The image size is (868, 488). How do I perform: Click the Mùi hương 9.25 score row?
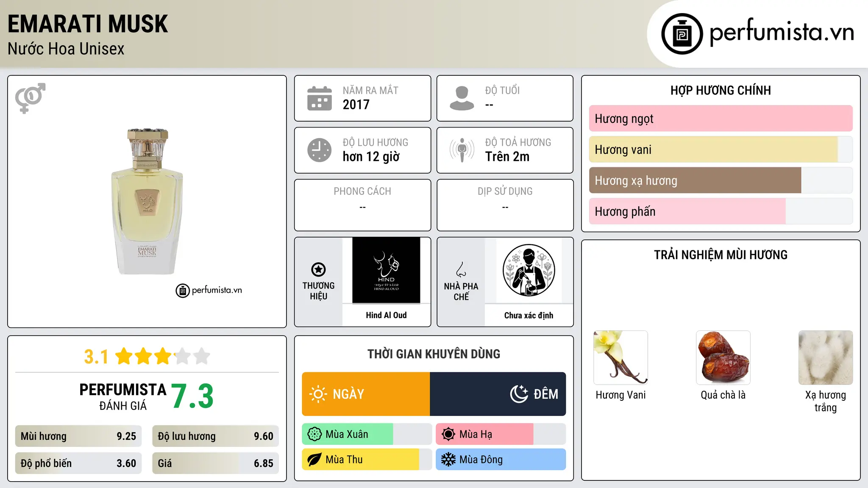[78, 436]
